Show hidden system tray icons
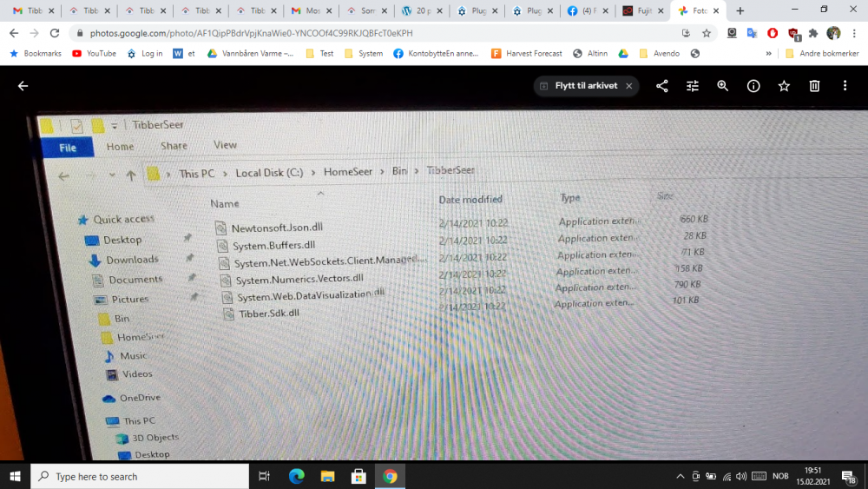This screenshot has width=868, height=489. pos(681,476)
